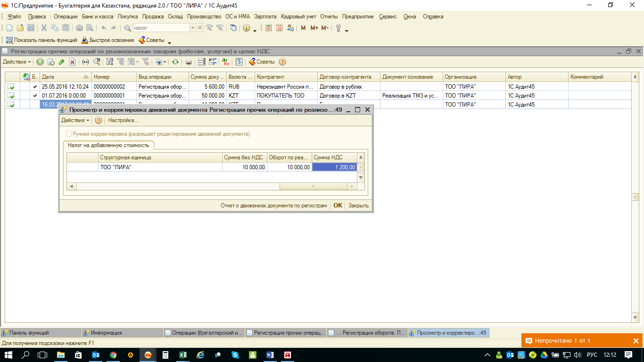Select the ПОКУПАТЕЛЬ ТОО contractor cell
Image resolution: width=644 pixels, height=362 pixels.
[286, 96]
